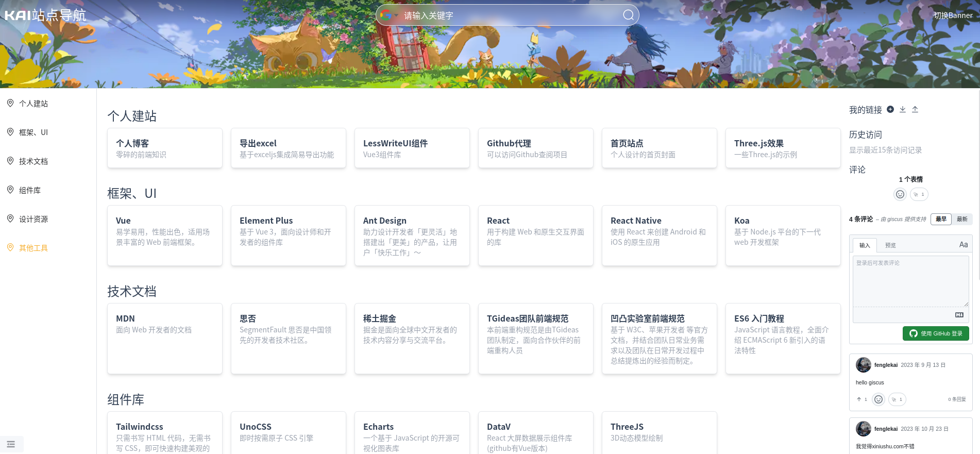Sort comments by 最早
This screenshot has width=980, height=454.
pyautogui.click(x=941, y=219)
